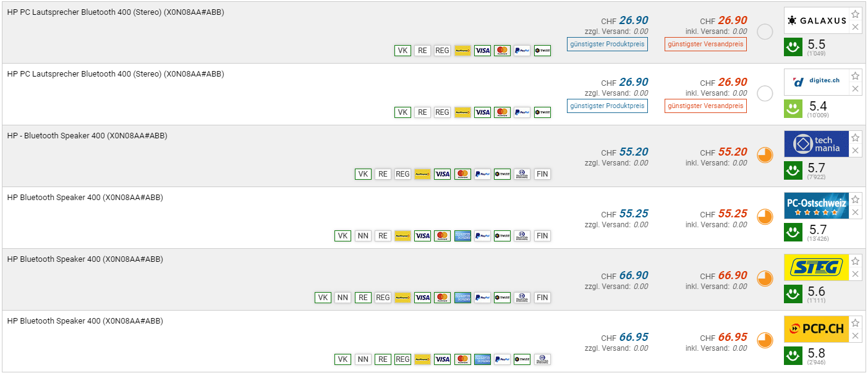Click the PC-Ostschweiz shop logo
The image size is (868, 373).
(816, 206)
